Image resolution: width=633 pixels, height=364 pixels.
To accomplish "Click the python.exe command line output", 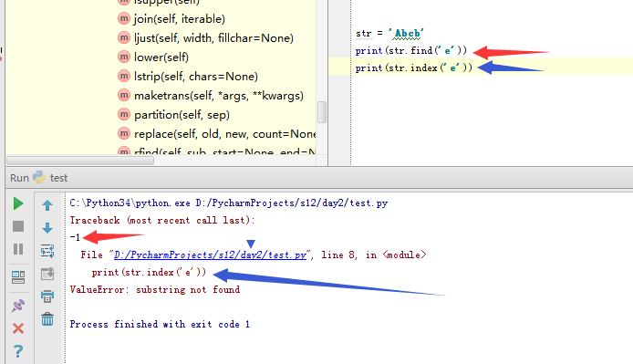I will [x=229, y=203].
